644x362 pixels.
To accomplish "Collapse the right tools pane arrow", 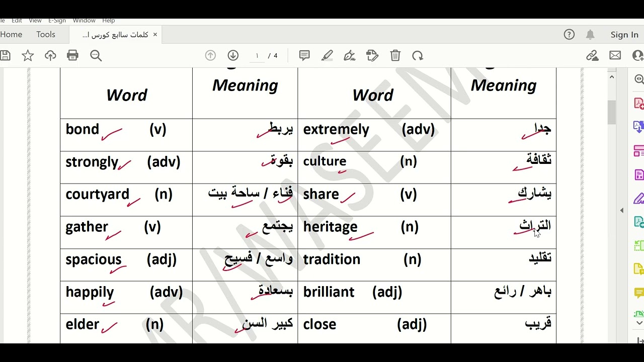I will tap(622, 210).
